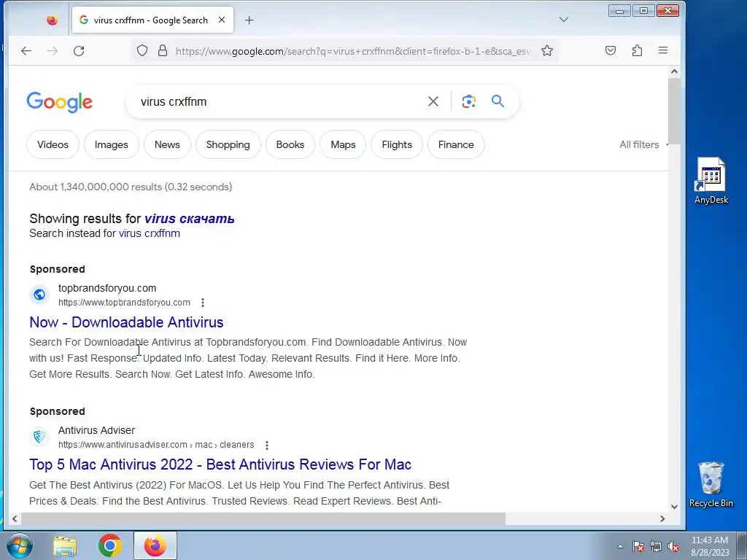Click the vertical scrollbar thumb
Viewport: 747px width, 560px height.
[674, 111]
